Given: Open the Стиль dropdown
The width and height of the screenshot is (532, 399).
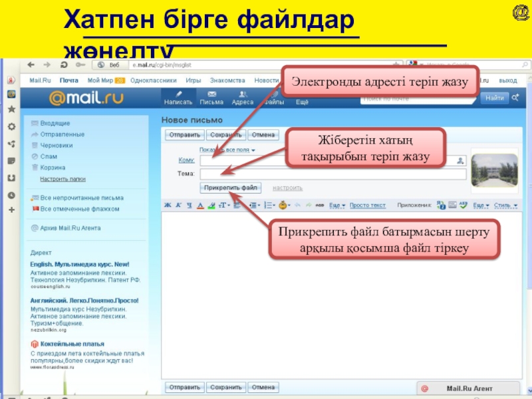Looking at the screenshot, I should point(505,205).
